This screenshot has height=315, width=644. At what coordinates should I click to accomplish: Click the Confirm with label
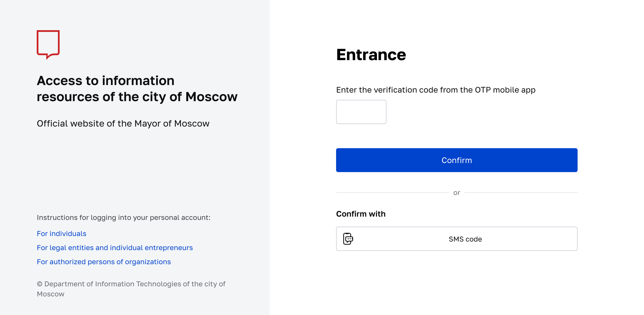361,214
